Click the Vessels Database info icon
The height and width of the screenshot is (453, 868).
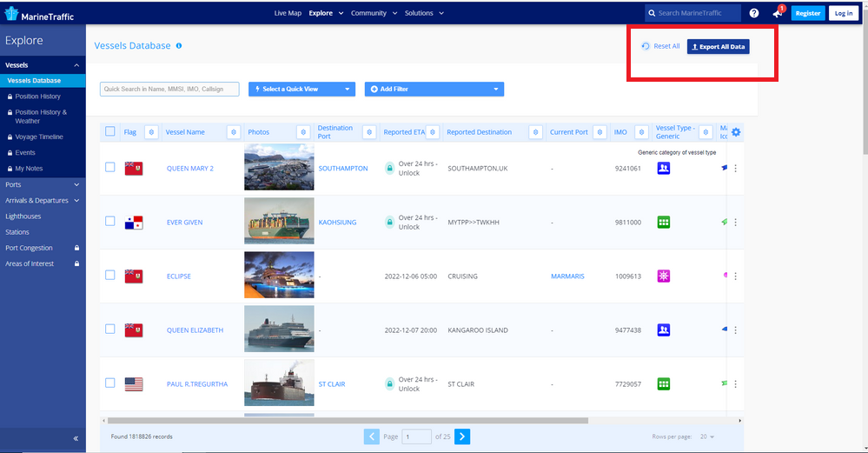tap(179, 46)
